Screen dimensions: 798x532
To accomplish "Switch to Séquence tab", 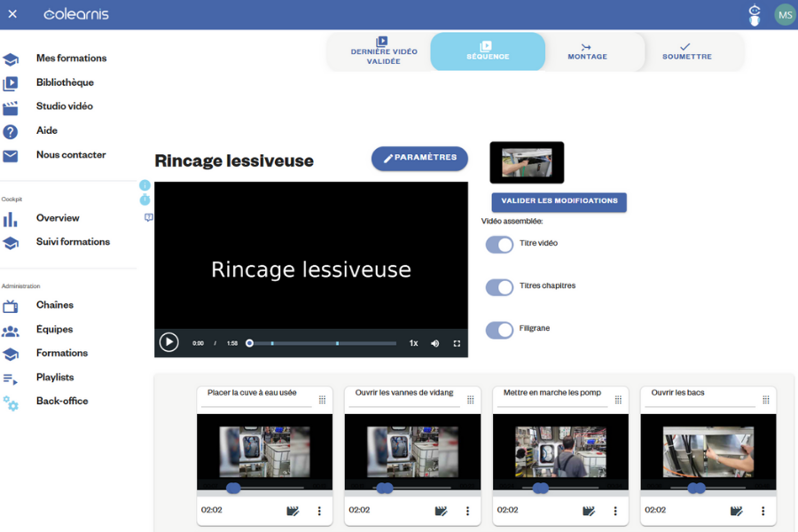I will (x=488, y=51).
